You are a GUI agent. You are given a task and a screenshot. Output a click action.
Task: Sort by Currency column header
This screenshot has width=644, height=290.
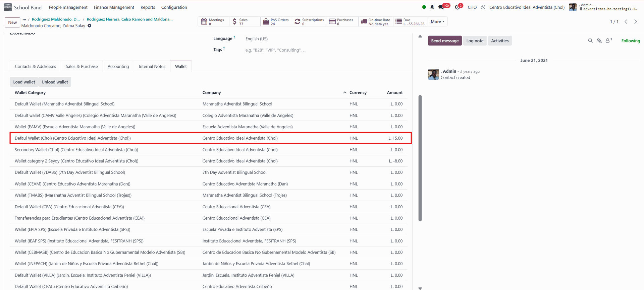[358, 92]
